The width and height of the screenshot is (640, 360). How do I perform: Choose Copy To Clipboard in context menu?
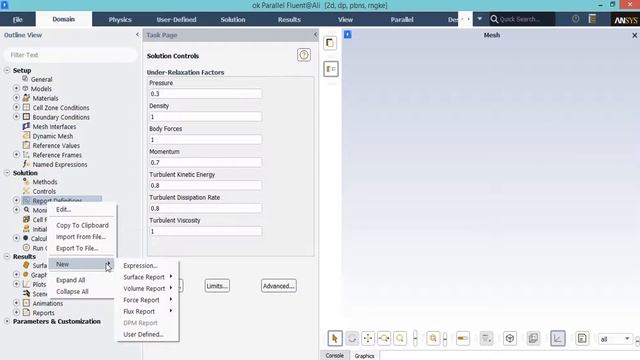[x=82, y=225]
